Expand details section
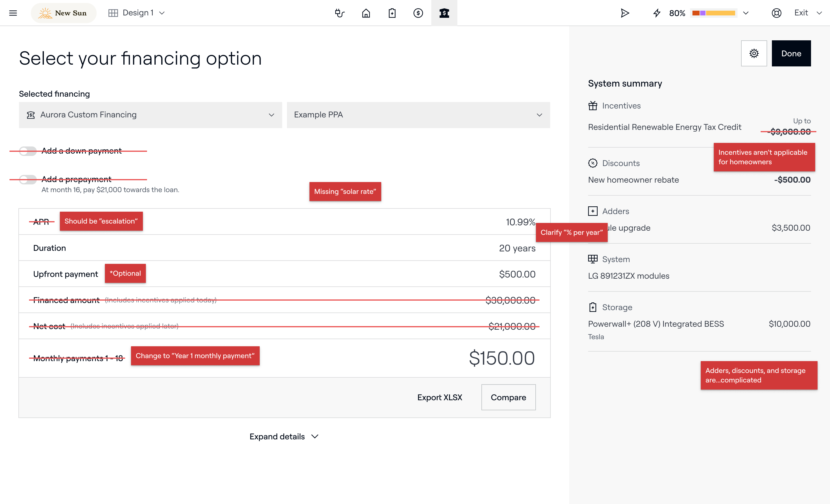Image resolution: width=830 pixels, height=504 pixels. (284, 436)
